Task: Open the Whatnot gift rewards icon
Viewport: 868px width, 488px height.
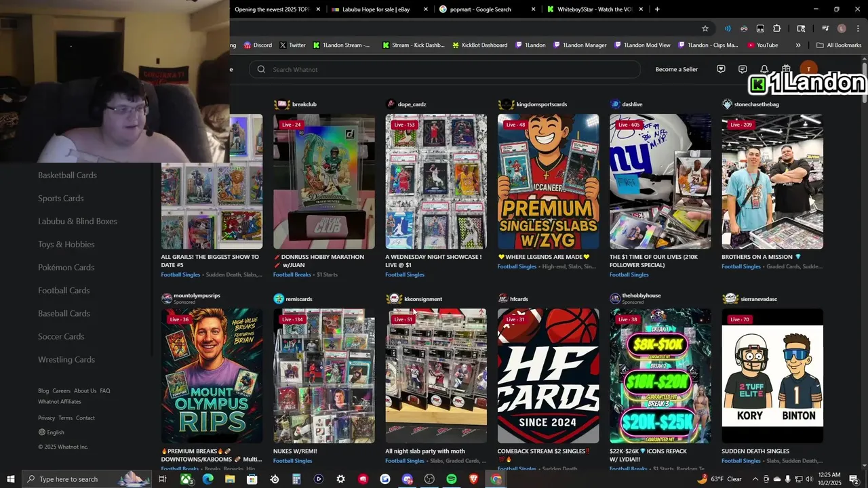Action: [x=786, y=69]
